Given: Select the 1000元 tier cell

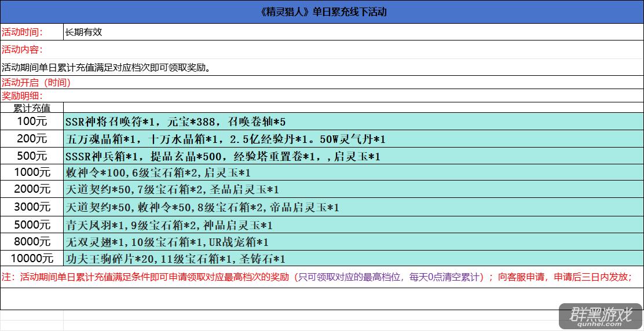Looking at the screenshot, I should pos(32,172).
